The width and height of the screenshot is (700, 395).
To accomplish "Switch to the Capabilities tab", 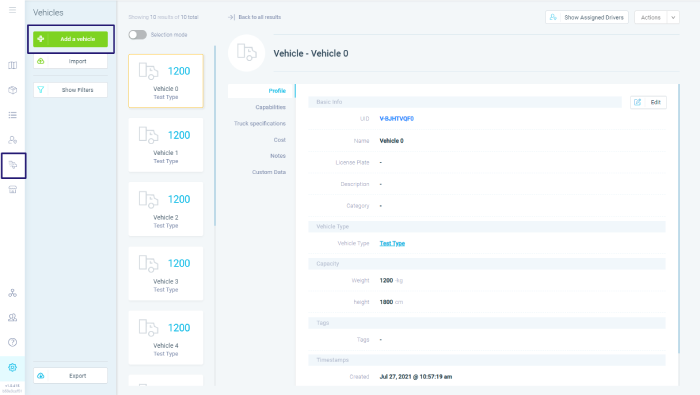I will (271, 107).
